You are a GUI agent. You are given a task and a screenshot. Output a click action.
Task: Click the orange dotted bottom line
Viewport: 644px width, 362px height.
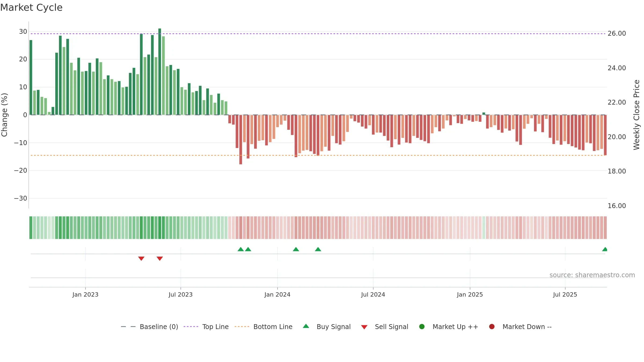[318, 155]
